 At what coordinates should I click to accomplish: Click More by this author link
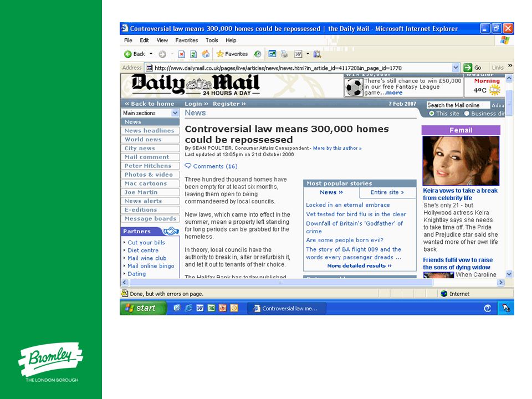pyautogui.click(x=337, y=149)
